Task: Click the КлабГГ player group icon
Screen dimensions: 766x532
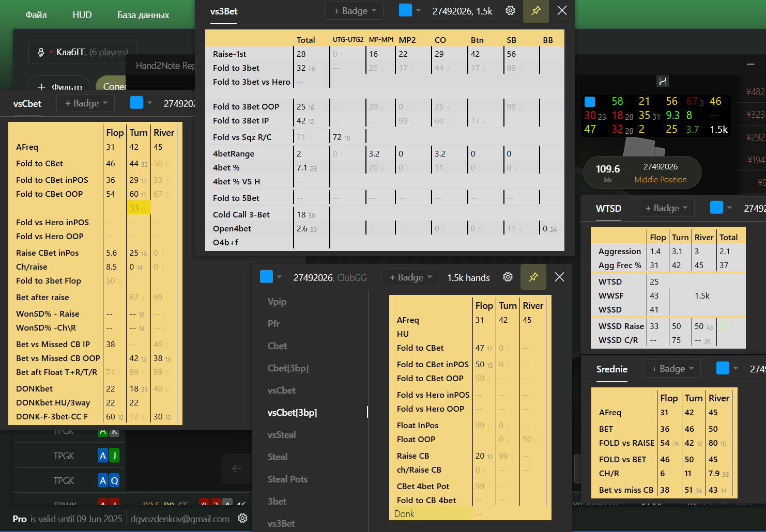Action: point(41,52)
